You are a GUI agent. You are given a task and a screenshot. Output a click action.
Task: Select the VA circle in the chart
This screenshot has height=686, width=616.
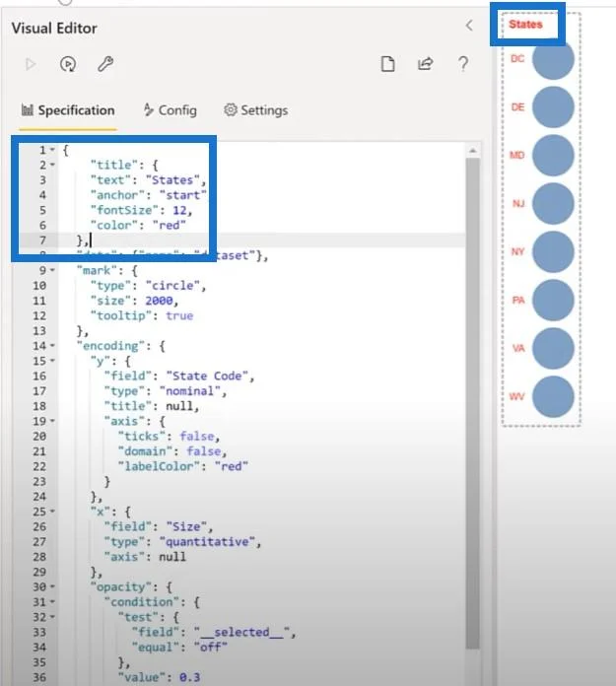pos(553,348)
